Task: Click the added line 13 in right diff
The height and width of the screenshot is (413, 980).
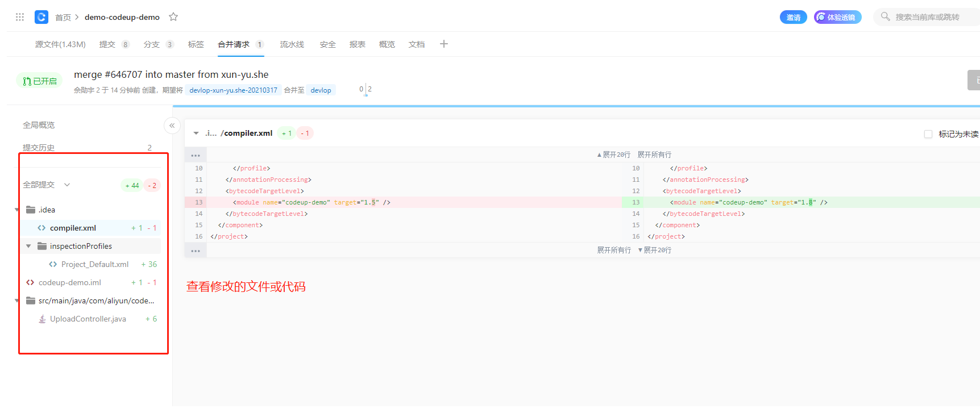Action: (800, 202)
